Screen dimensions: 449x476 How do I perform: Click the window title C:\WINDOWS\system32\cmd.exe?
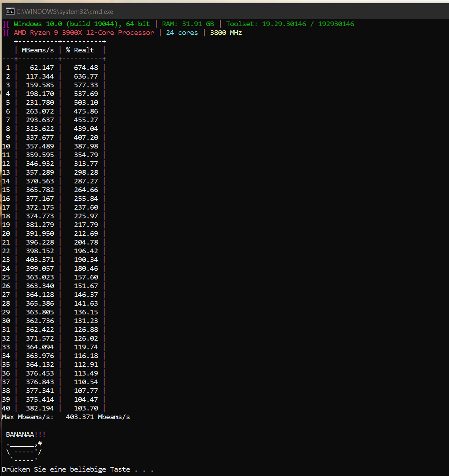[x=65, y=12]
